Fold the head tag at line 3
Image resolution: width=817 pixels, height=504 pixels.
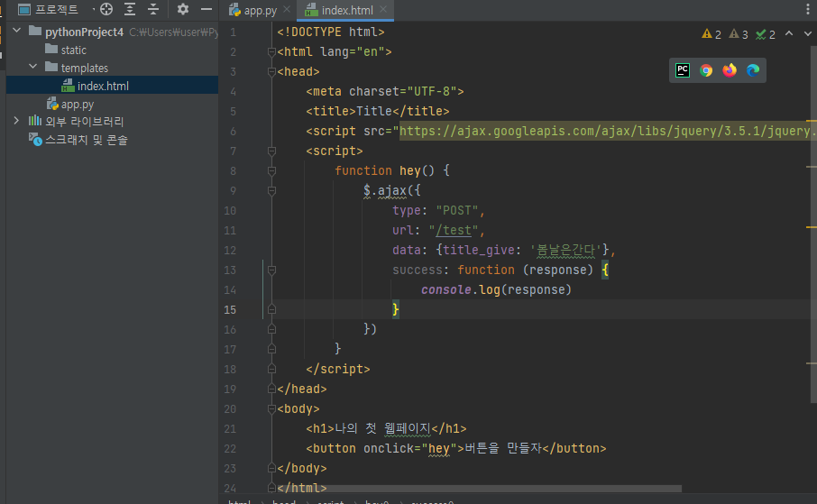point(271,71)
